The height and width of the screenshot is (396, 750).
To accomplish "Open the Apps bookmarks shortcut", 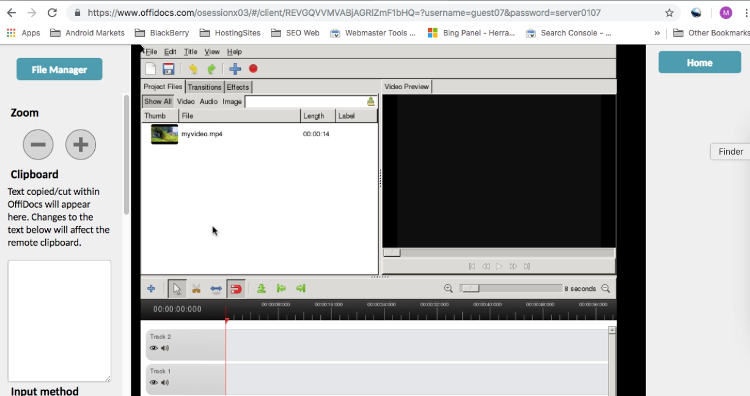I will 23,33.
